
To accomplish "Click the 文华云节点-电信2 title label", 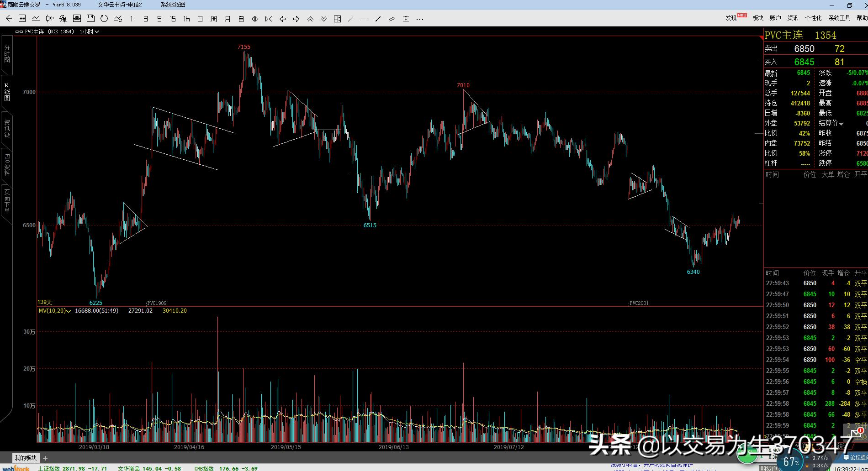I will 120,5.
